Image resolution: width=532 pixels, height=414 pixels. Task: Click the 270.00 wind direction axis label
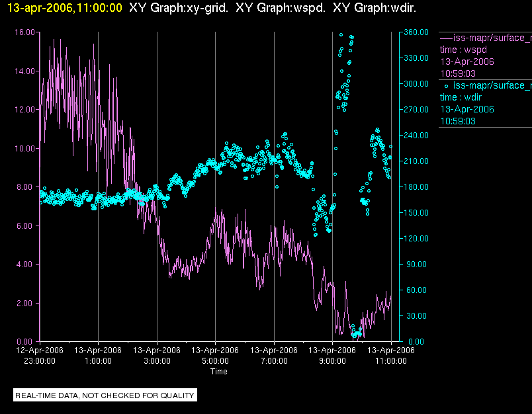click(416, 110)
